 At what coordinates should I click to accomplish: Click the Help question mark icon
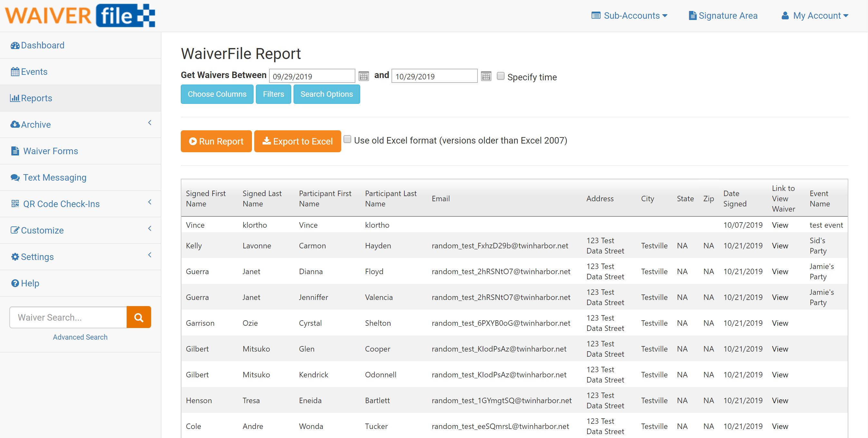(x=15, y=283)
